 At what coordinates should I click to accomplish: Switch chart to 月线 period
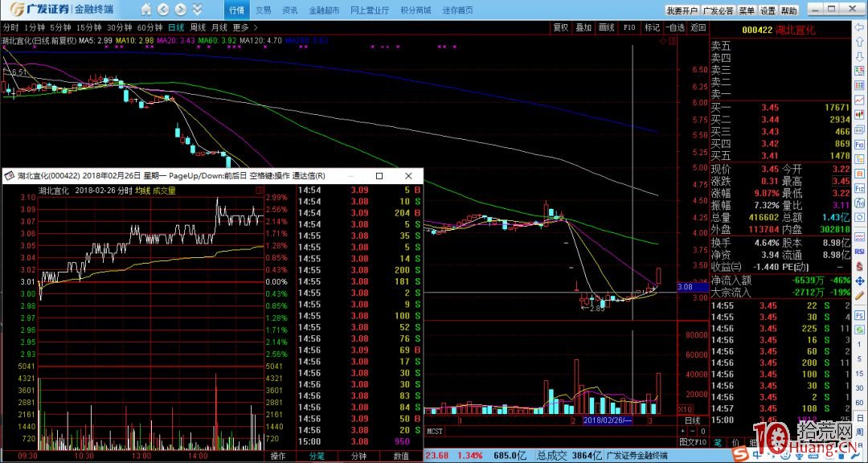pyautogui.click(x=219, y=27)
